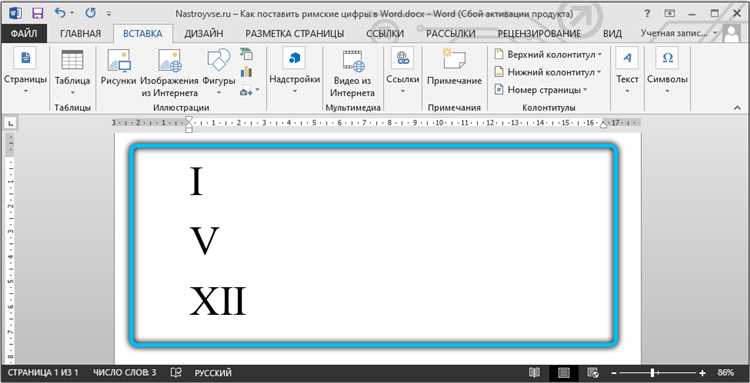Expand the Таблица dropdown
Screen dimensions: 750x383
click(73, 92)
